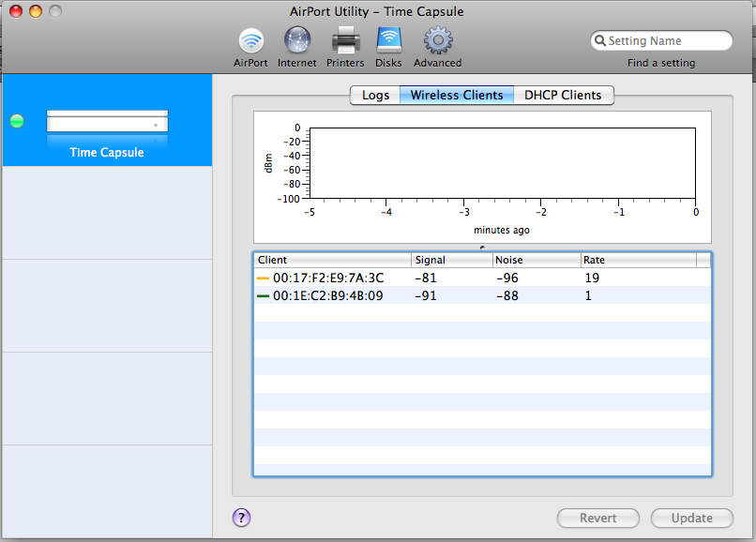Click the Update button

tap(692, 518)
